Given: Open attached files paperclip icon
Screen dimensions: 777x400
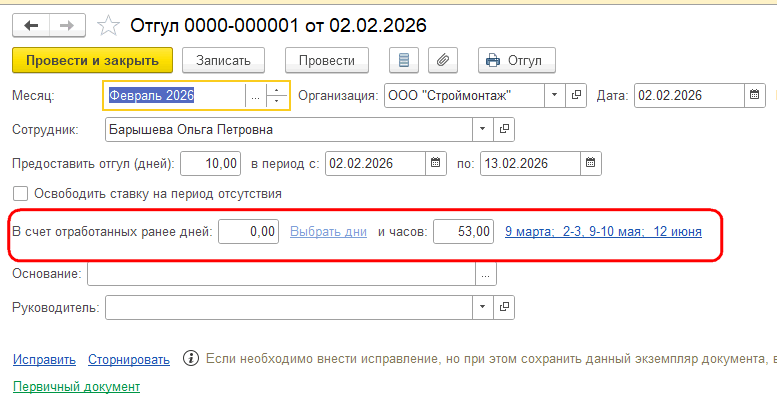Looking at the screenshot, I should tap(443, 60).
